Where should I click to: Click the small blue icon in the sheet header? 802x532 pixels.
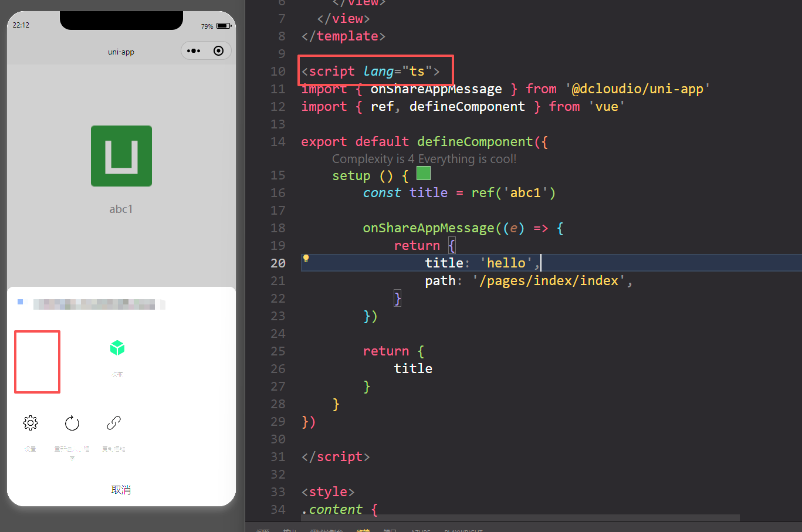[x=20, y=301]
